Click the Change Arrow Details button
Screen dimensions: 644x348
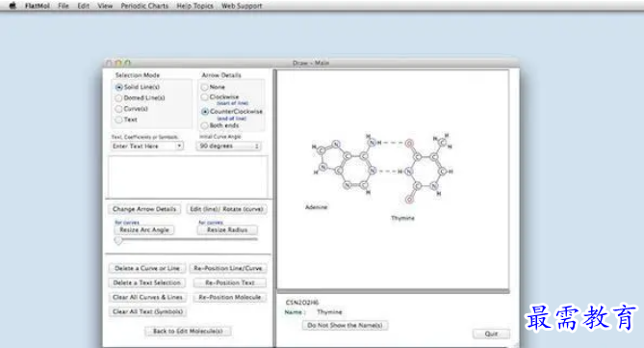[144, 209]
